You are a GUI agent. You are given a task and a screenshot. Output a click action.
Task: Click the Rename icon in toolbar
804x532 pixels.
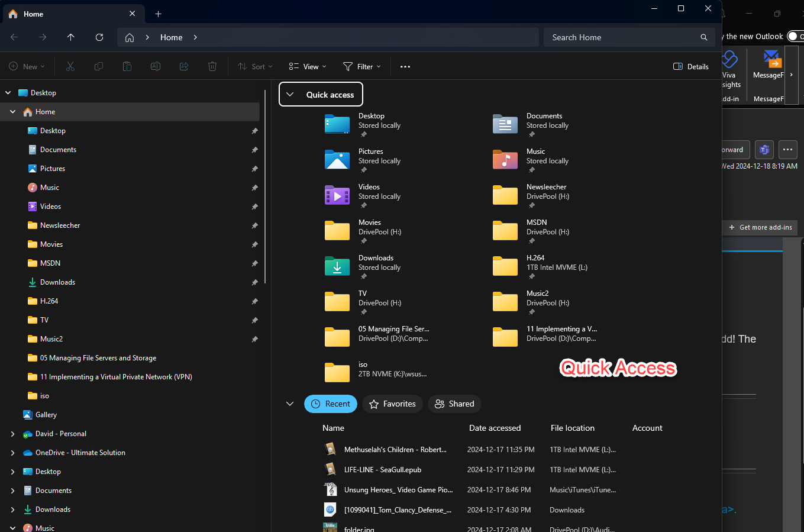tap(156, 67)
